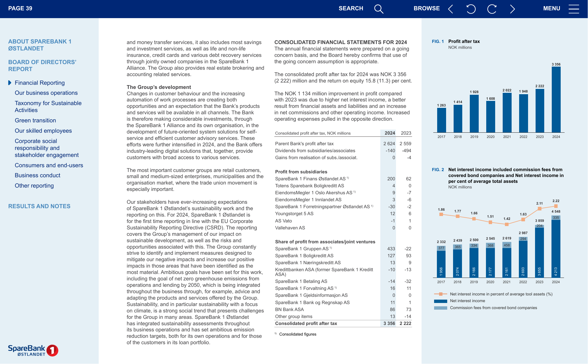Open Corporate social responsibility link
This screenshot has height=364, width=588.
(x=47, y=148)
